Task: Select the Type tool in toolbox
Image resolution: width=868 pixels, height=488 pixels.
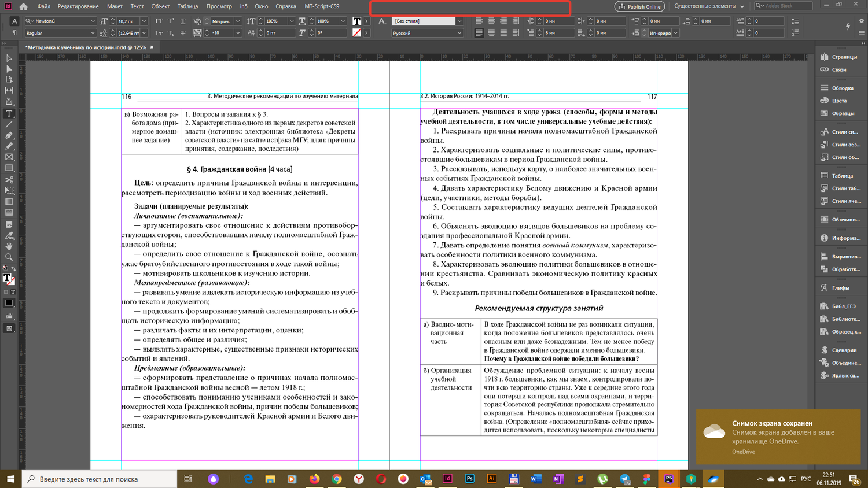Action: click(9, 113)
